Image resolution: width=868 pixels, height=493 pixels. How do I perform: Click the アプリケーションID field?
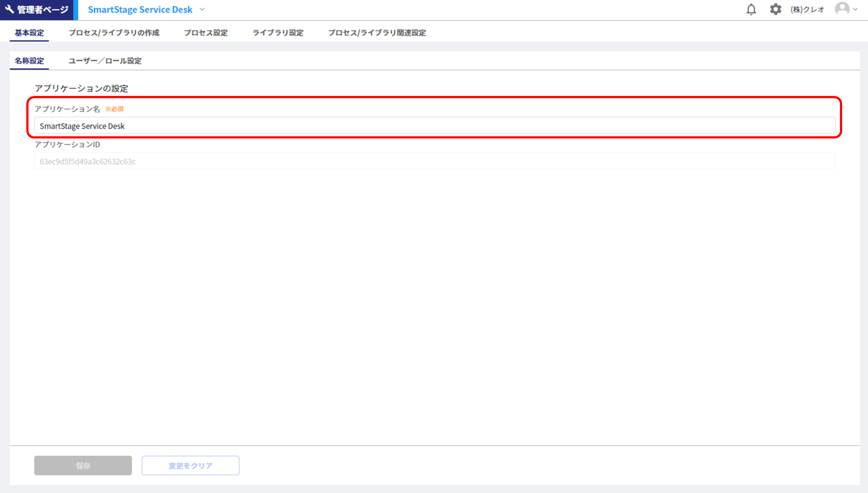[434, 161]
